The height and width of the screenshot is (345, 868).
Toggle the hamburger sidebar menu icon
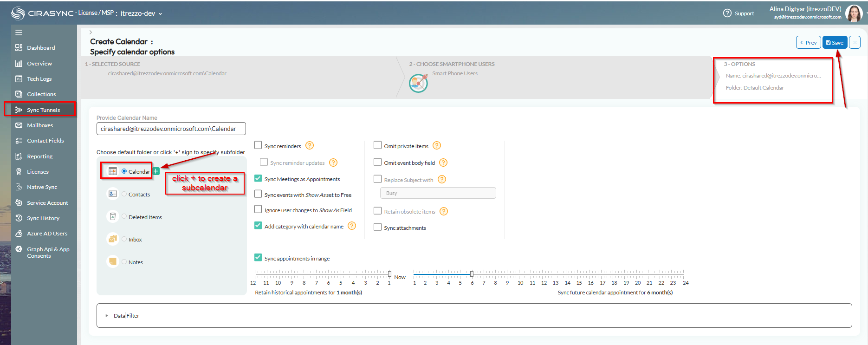pyautogui.click(x=19, y=33)
